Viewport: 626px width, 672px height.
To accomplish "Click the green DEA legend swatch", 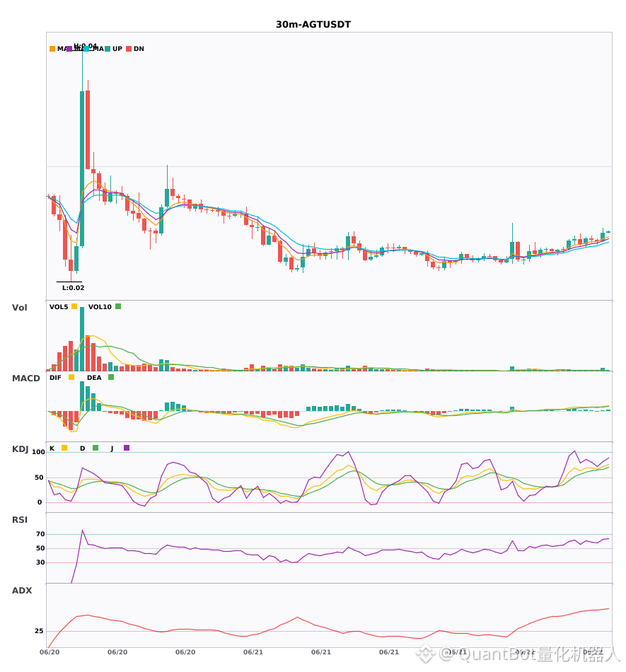I will point(111,377).
